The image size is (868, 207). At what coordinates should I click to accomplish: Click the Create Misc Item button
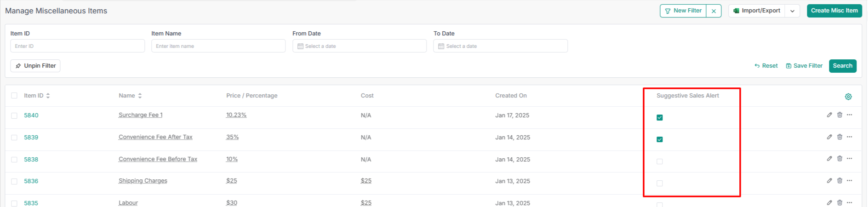pos(834,11)
